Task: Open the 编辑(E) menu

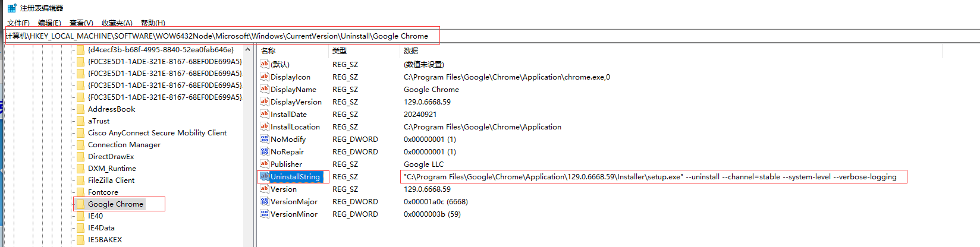Action: (x=49, y=23)
